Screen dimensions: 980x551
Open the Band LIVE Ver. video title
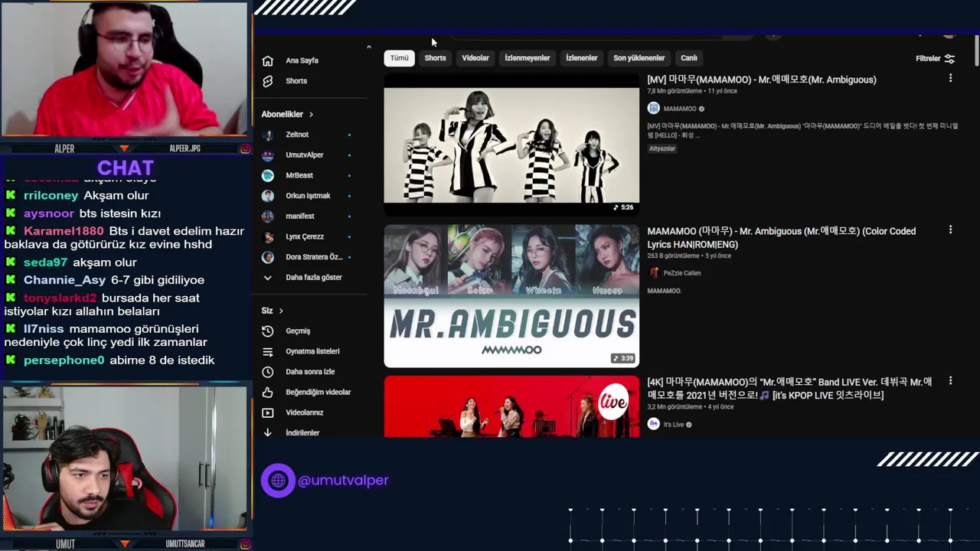click(x=789, y=388)
